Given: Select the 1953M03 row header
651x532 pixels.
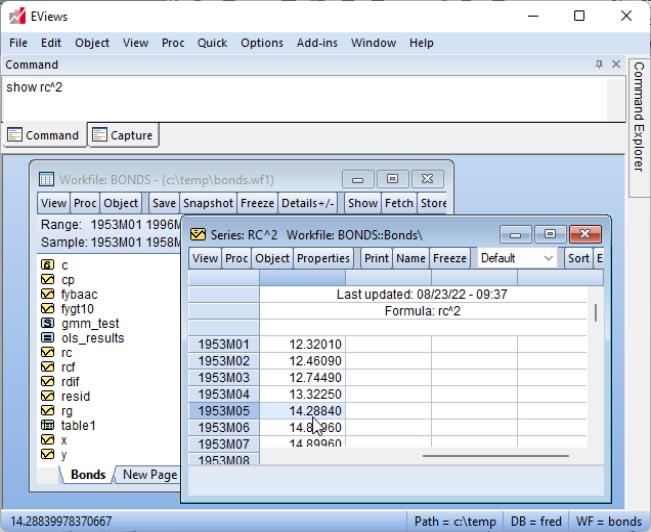Looking at the screenshot, I should (223, 377).
